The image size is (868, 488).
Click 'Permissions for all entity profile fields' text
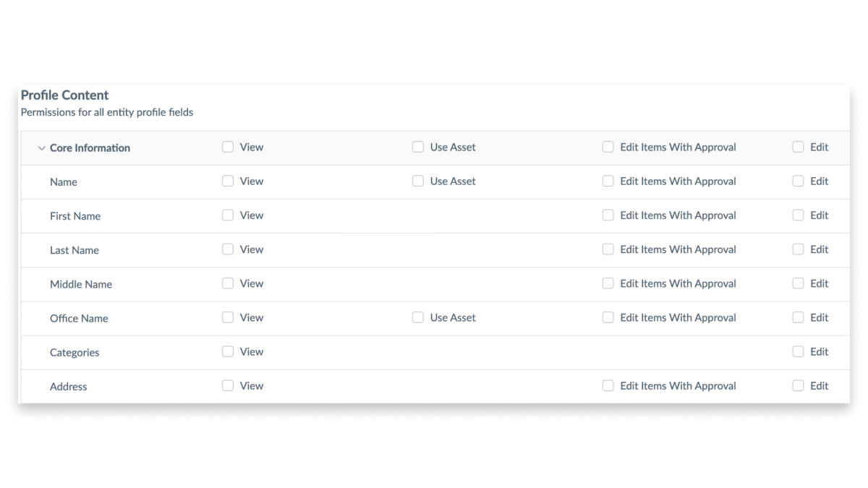(x=107, y=113)
